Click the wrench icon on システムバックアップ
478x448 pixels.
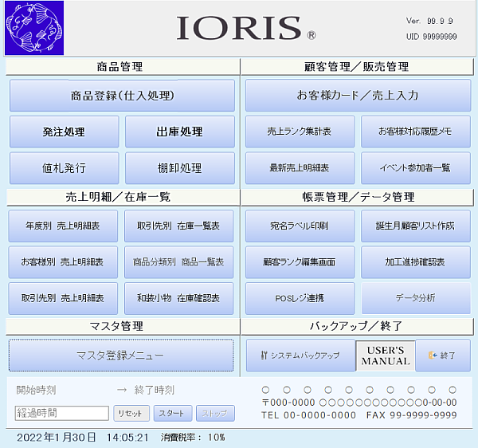264,355
